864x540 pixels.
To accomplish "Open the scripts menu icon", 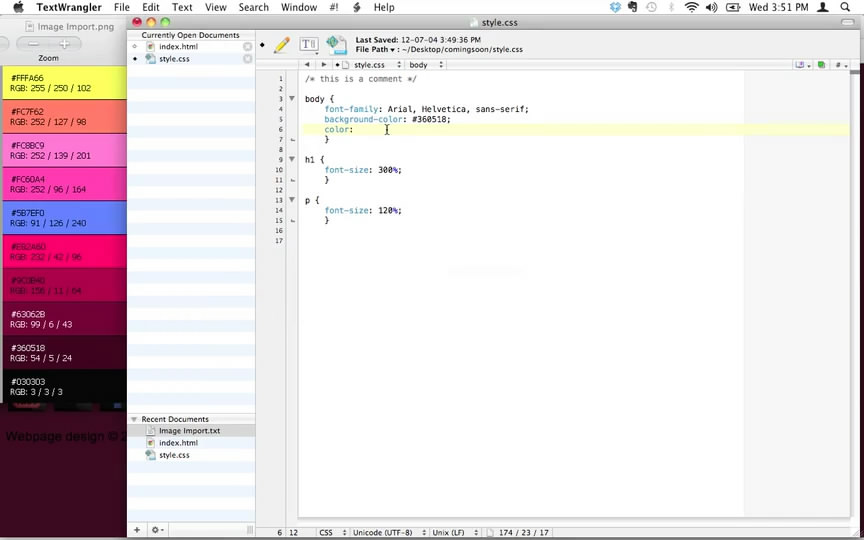I will 357,7.
